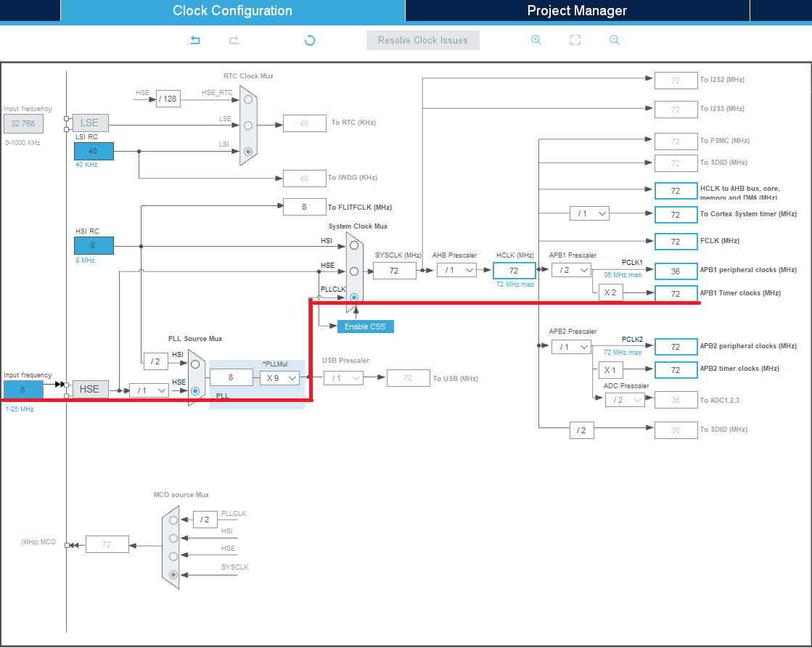812x648 pixels.
Task: Click the To RTC (KHz) value box
Action: point(305,123)
